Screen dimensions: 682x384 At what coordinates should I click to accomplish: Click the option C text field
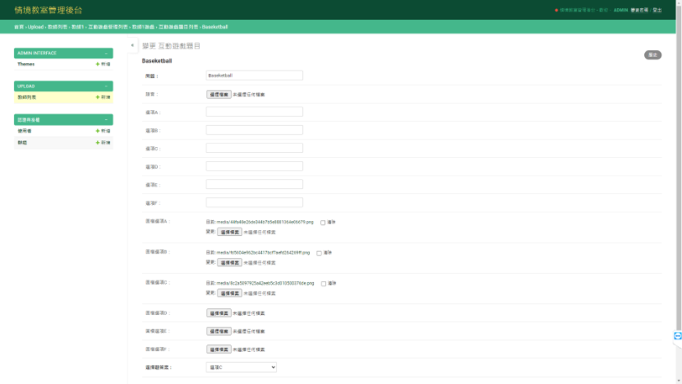[254, 148]
